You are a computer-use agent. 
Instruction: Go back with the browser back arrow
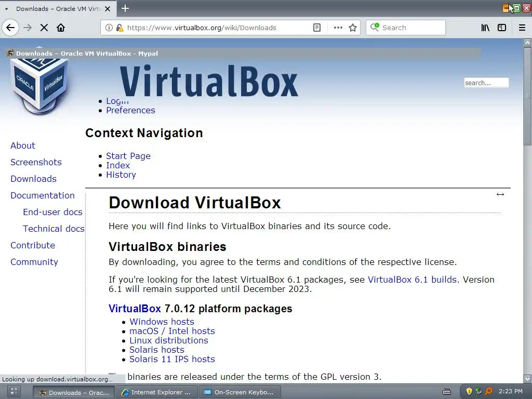point(10,28)
